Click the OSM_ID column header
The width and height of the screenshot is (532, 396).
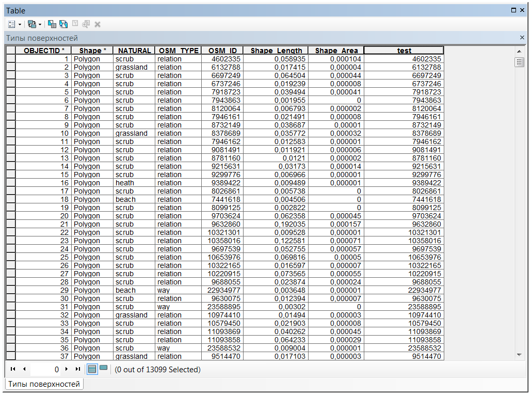click(222, 51)
